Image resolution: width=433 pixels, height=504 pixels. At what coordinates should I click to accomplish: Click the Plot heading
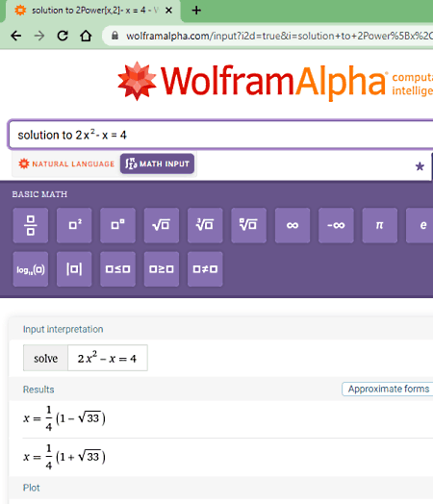(x=31, y=488)
